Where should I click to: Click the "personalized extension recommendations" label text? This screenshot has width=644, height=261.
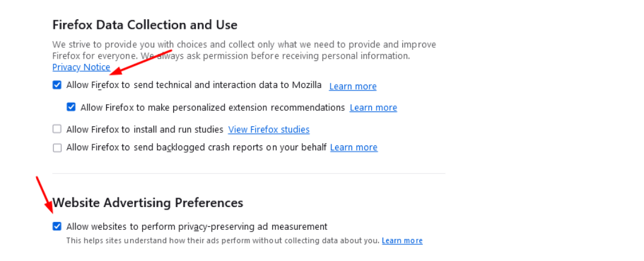[212, 108]
